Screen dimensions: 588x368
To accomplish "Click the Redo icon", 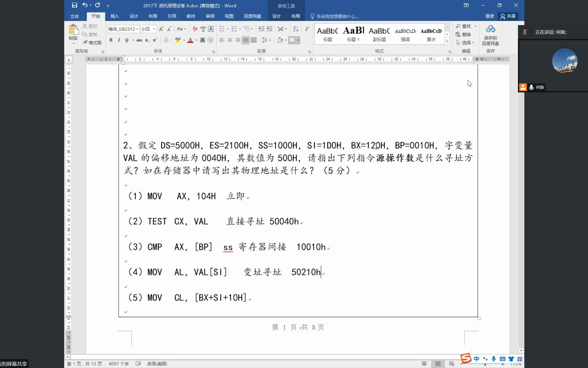I will tap(97, 5).
